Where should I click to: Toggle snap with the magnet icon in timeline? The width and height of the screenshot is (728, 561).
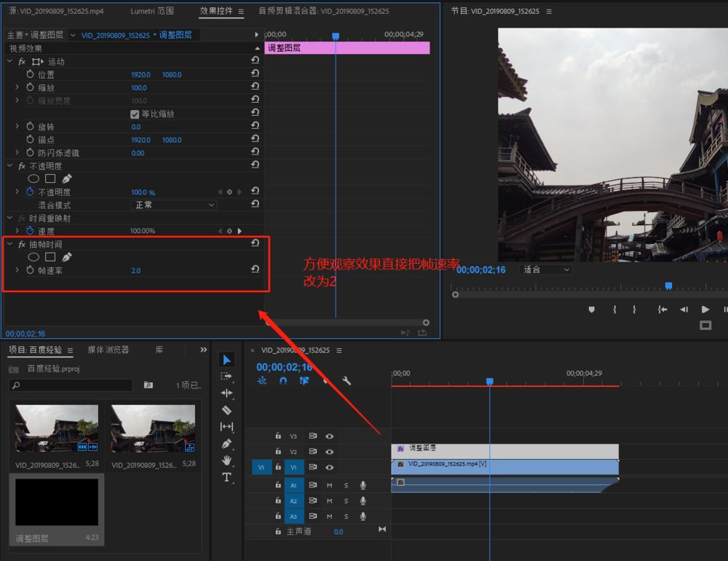coord(283,380)
